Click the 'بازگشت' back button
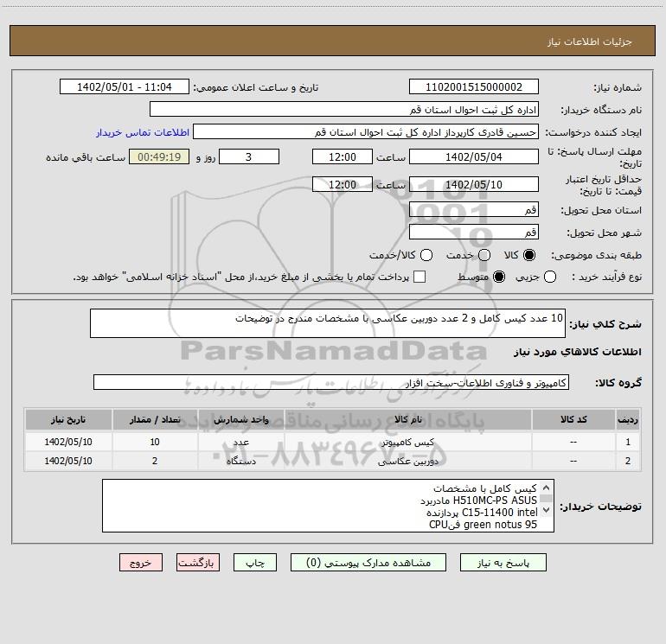The height and width of the screenshot is (644, 666). [198, 563]
